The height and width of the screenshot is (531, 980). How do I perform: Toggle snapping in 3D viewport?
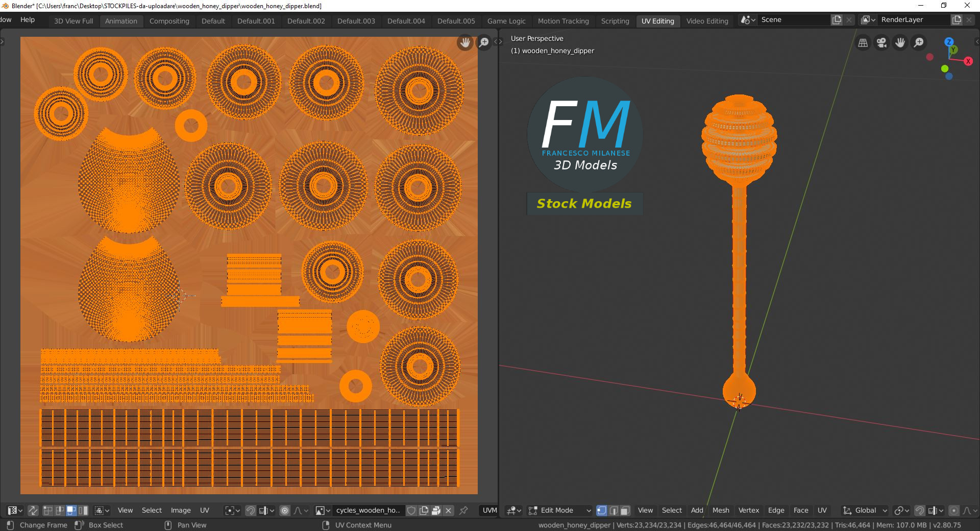(920, 510)
